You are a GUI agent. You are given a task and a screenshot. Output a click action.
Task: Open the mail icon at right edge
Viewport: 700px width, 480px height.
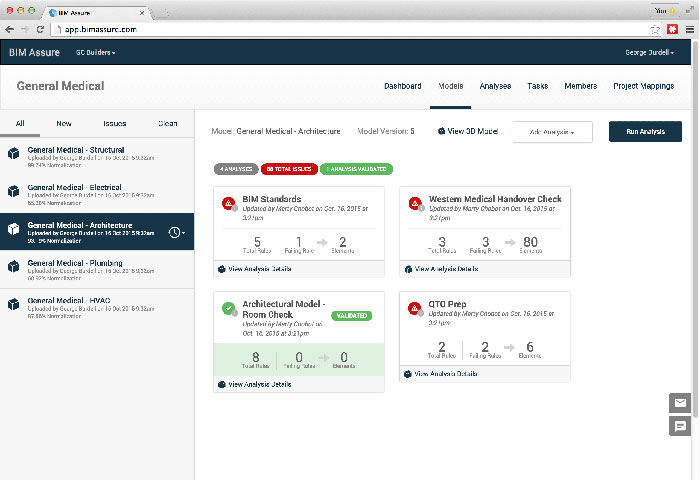pos(680,403)
